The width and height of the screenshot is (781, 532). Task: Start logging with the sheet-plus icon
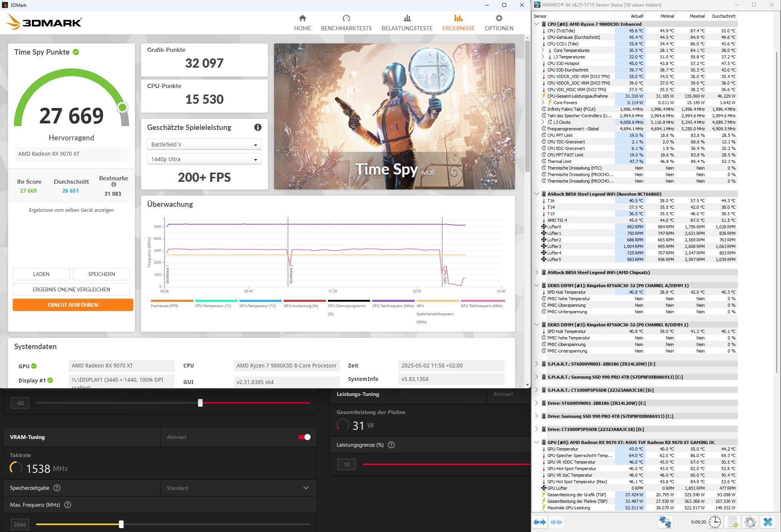pyautogui.click(x=733, y=522)
